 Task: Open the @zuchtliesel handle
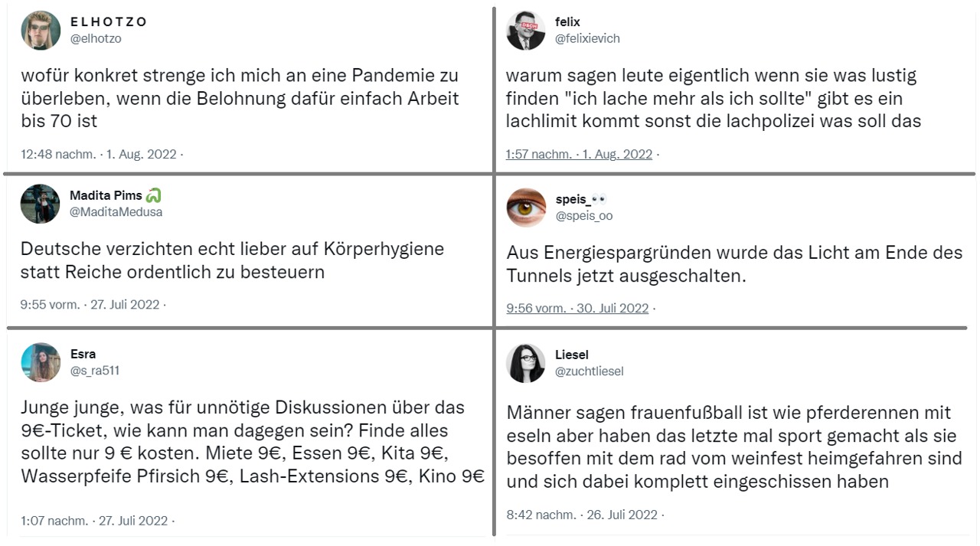pos(590,371)
